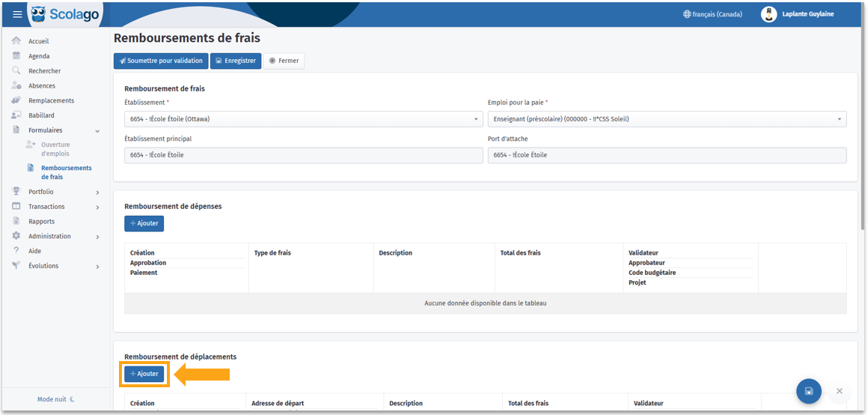Click the Agenda calendar icon
The width and height of the screenshot is (868, 415).
pyautogui.click(x=16, y=56)
